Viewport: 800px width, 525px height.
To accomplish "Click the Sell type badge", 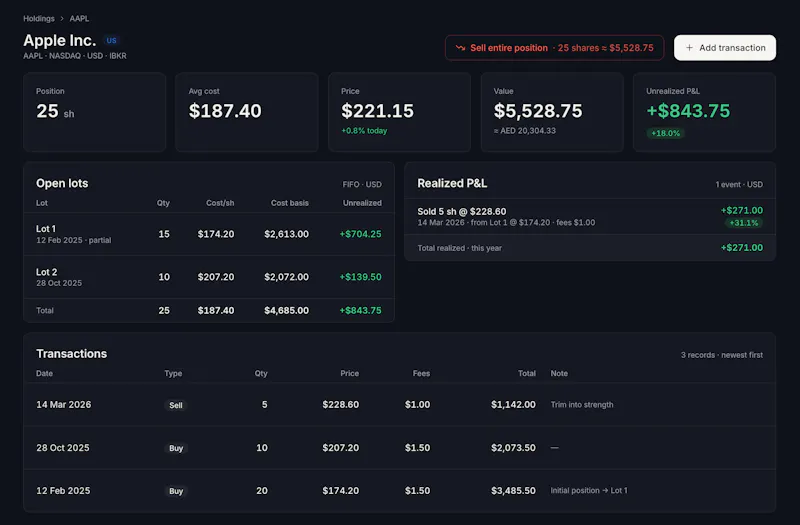I will coord(176,405).
